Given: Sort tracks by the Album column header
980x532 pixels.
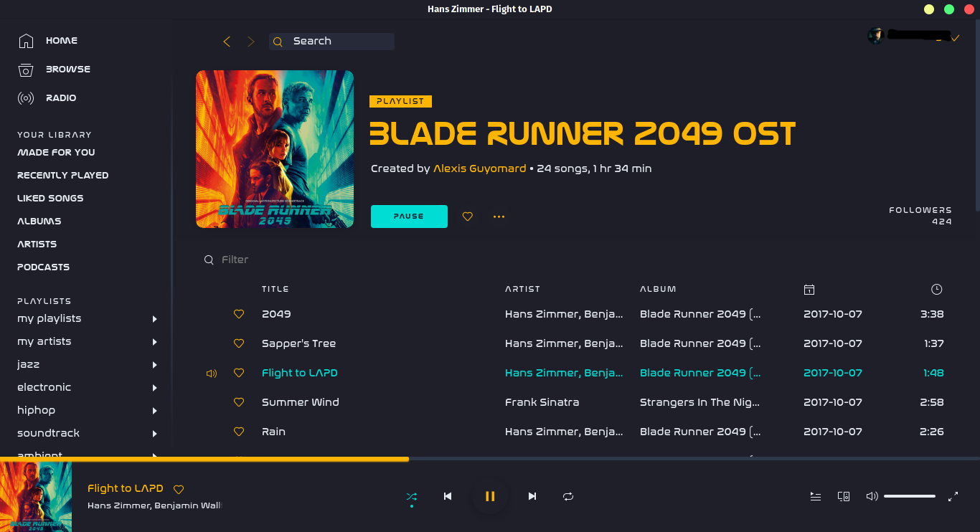Looking at the screenshot, I should (658, 289).
